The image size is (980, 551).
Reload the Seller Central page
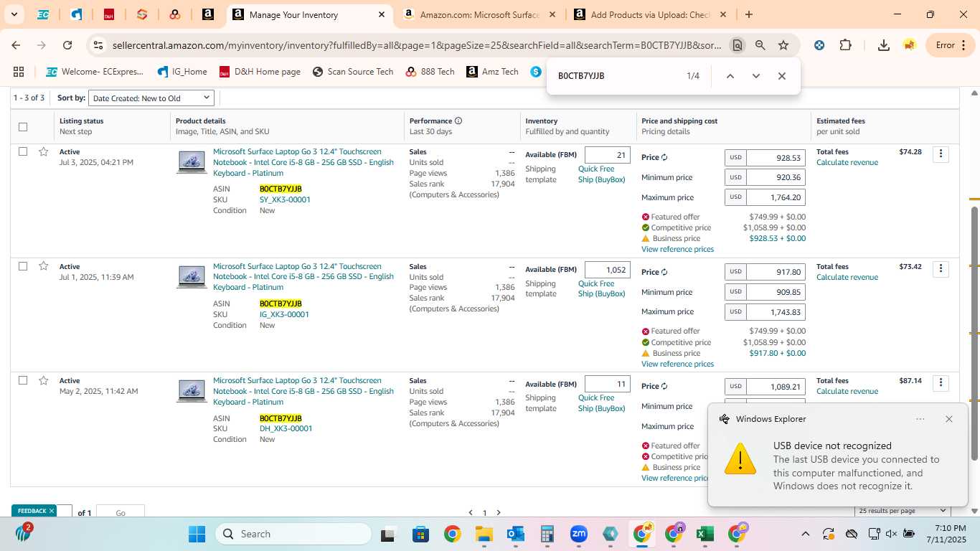67,45
